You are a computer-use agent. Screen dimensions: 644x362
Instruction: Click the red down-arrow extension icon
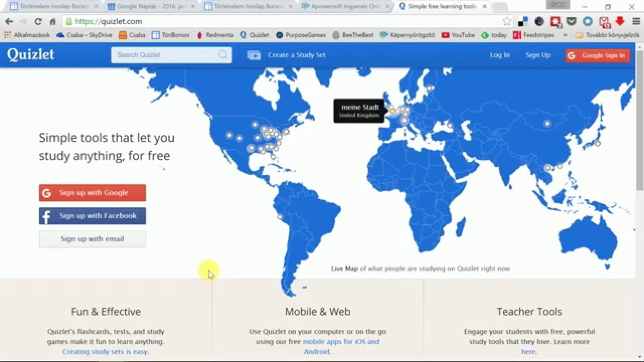coord(619,21)
